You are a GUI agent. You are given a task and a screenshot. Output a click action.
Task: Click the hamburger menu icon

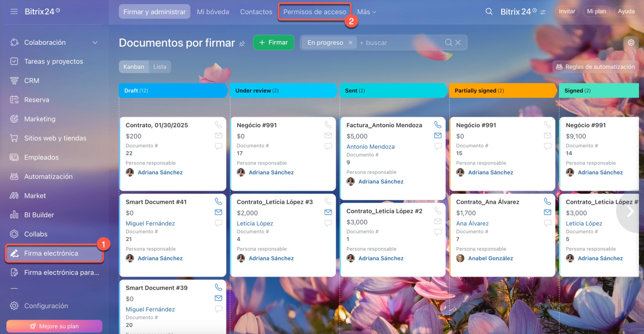(x=14, y=11)
